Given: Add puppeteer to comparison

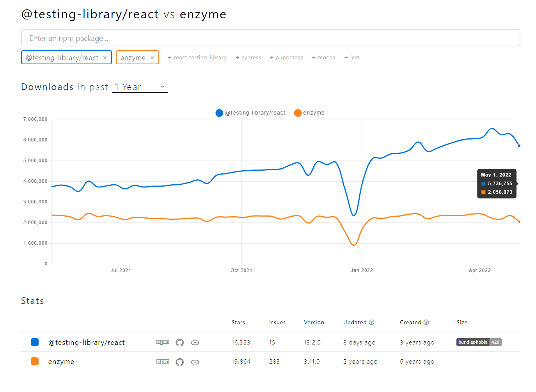Looking at the screenshot, I should [x=286, y=57].
